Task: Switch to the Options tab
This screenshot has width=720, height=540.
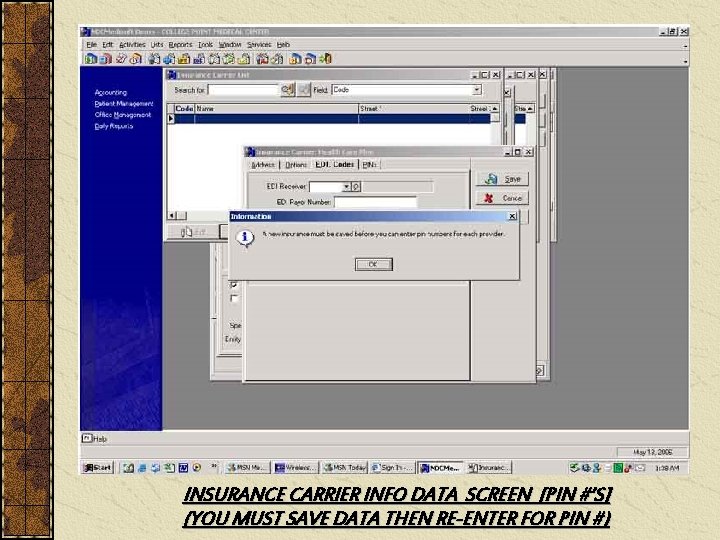Action: pyautogui.click(x=296, y=165)
